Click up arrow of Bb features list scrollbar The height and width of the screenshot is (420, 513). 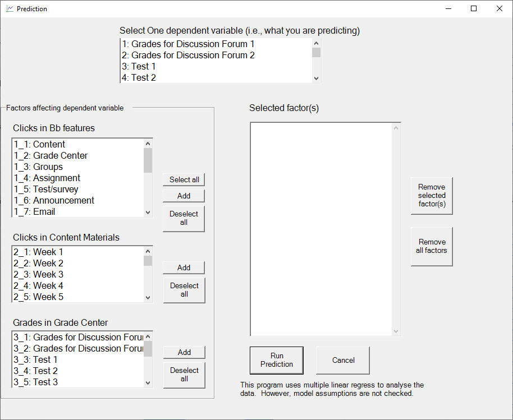coord(148,144)
